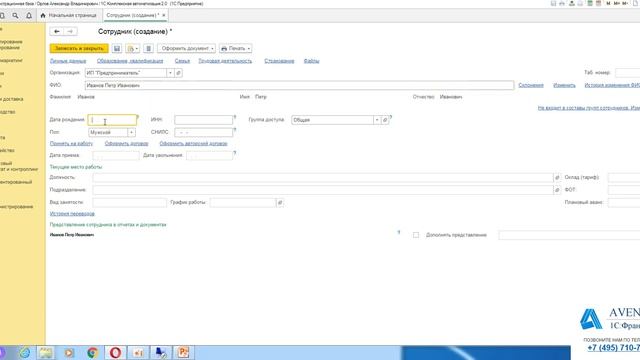Expand the Пол dropdown arrow
Screen dimensions: 640x360
[131, 132]
